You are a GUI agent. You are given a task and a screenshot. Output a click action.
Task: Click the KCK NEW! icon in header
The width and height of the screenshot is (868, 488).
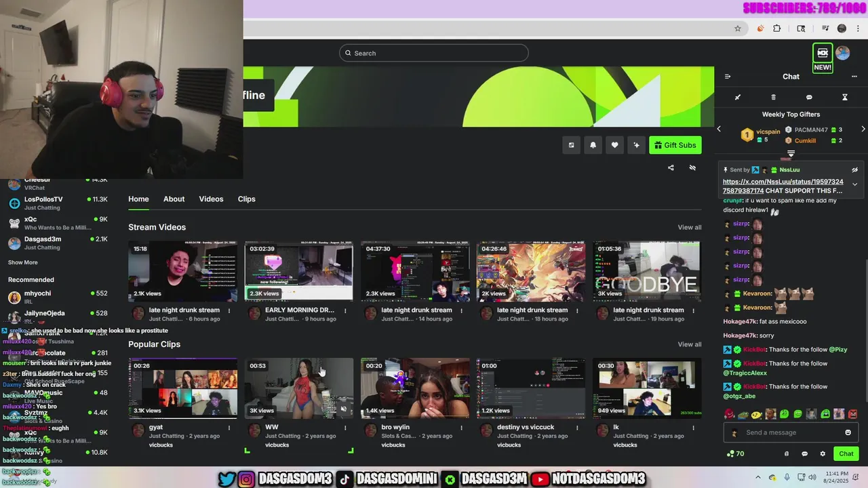pyautogui.click(x=823, y=57)
